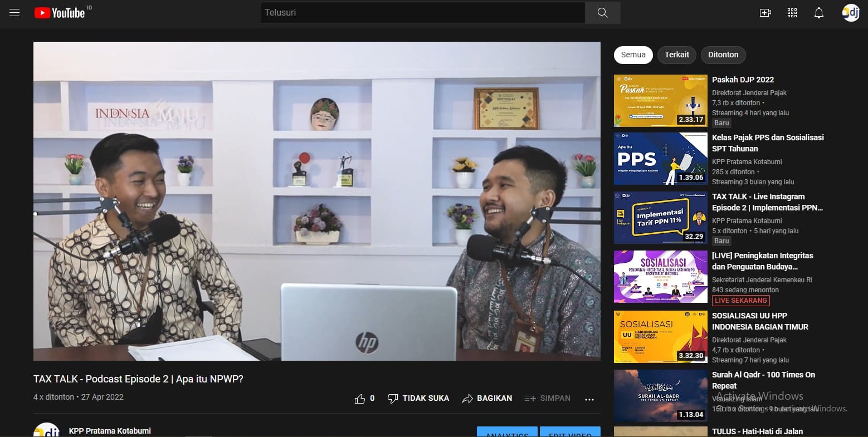
Task: Click the YouTube logo home link
Action: point(60,13)
